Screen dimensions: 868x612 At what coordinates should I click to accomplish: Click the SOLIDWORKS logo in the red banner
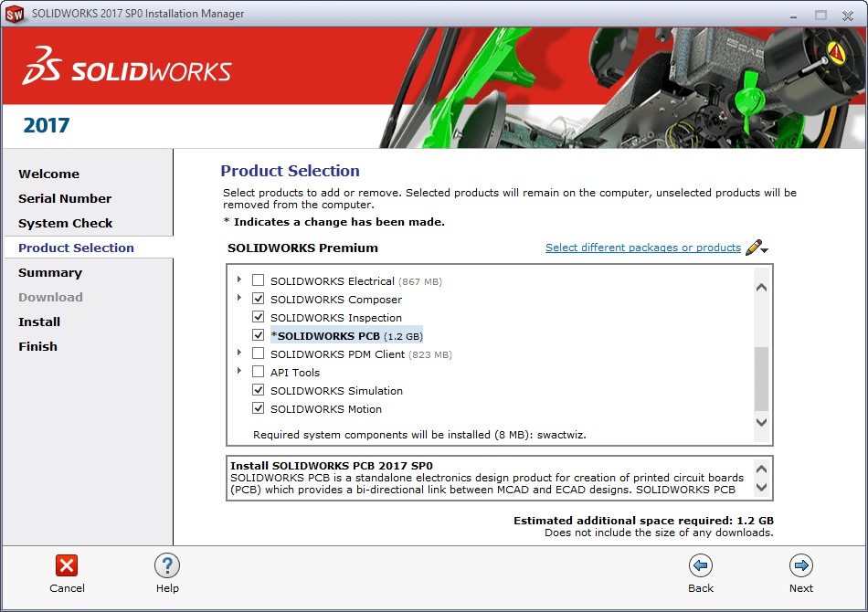pos(127,70)
